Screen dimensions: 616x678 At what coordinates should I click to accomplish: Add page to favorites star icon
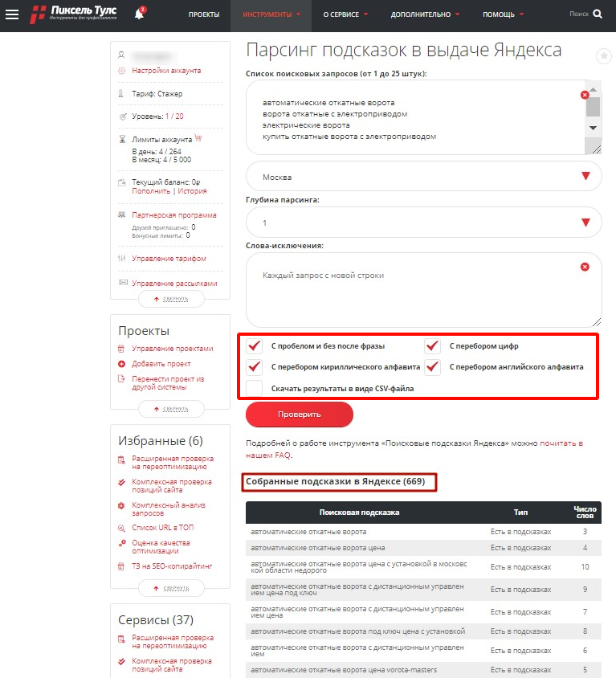(604, 55)
